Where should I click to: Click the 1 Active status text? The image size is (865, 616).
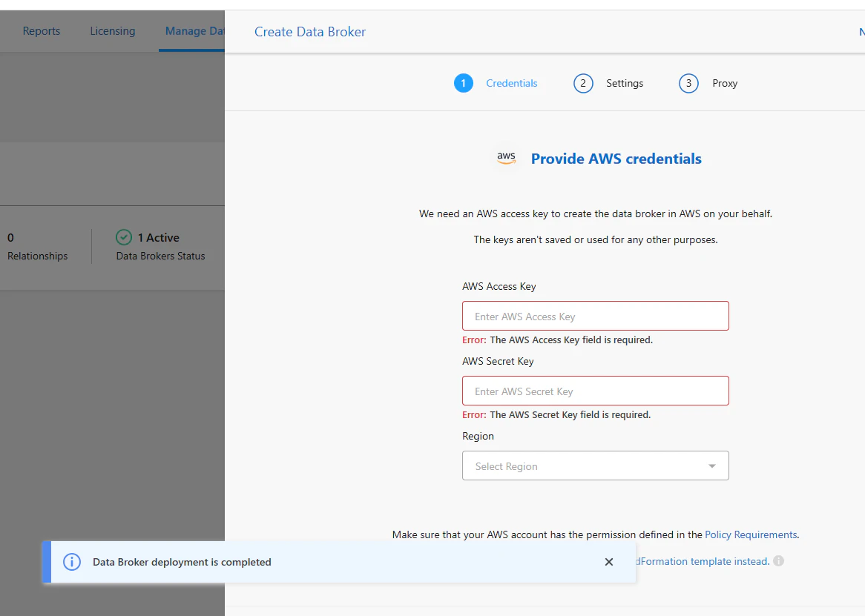pos(158,237)
